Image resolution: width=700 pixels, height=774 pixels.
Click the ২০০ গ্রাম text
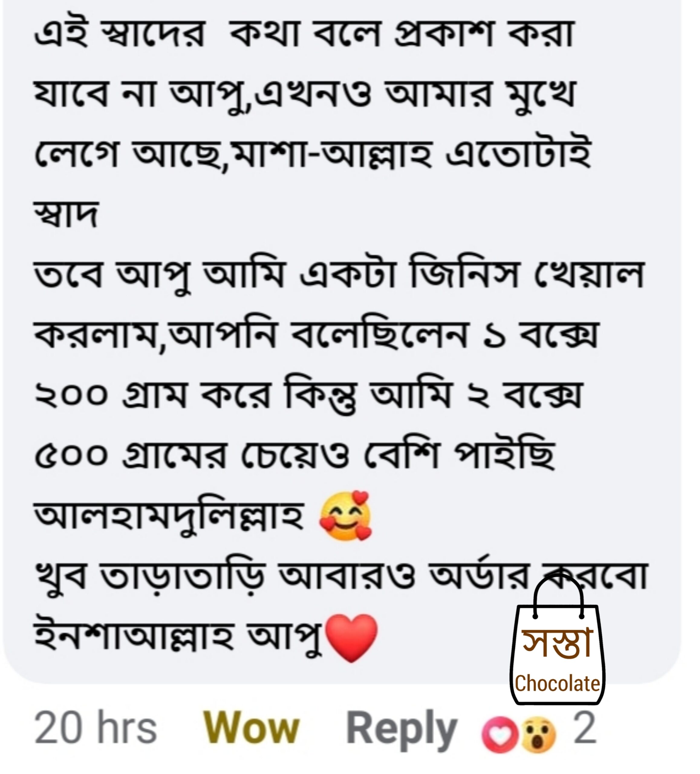(111, 396)
